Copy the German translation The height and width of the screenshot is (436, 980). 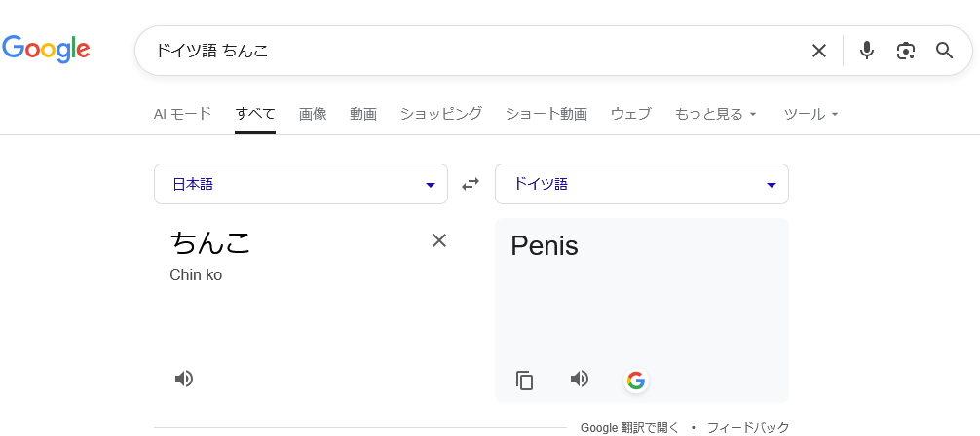click(525, 381)
